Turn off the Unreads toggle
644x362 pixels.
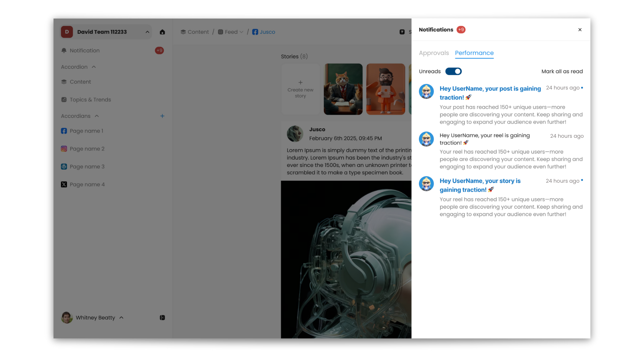pos(453,71)
